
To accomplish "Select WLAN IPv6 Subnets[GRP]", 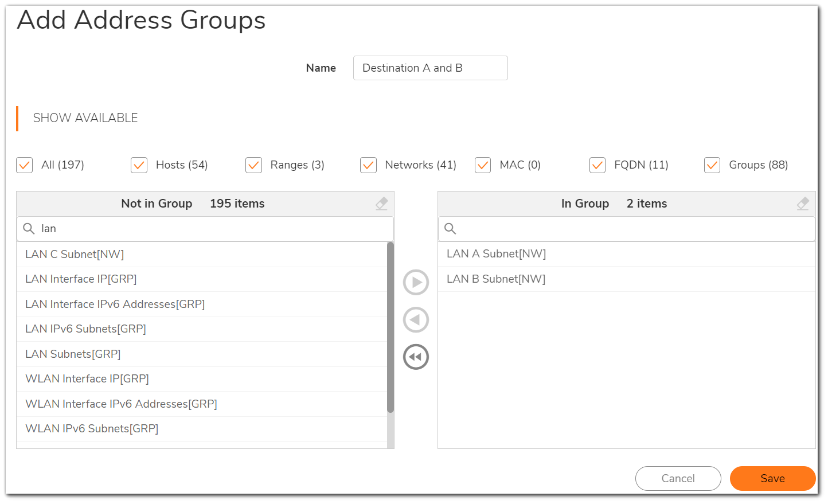I will point(202,429).
